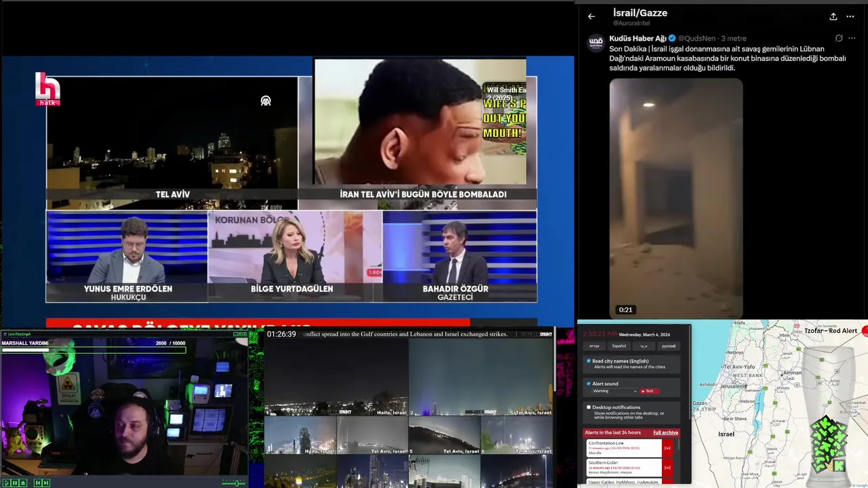868x488 pixels.
Task: Click the Will Smith overlay video
Action: point(420,121)
